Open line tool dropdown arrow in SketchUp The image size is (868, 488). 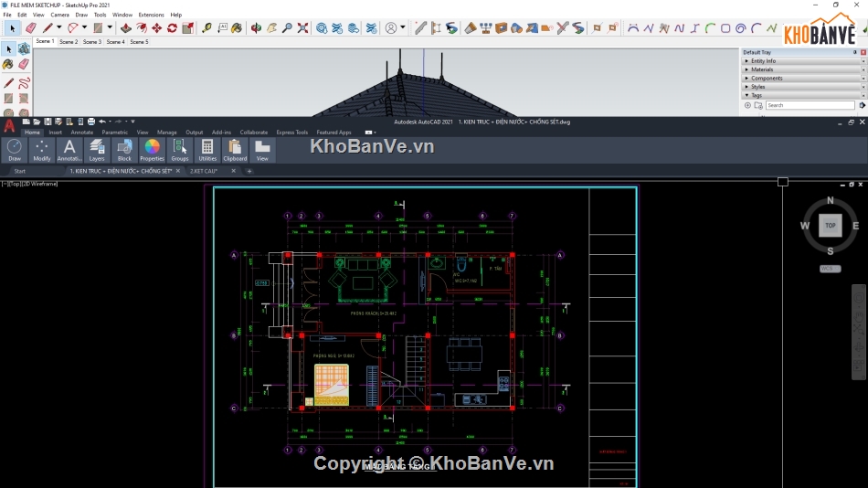coord(58,27)
